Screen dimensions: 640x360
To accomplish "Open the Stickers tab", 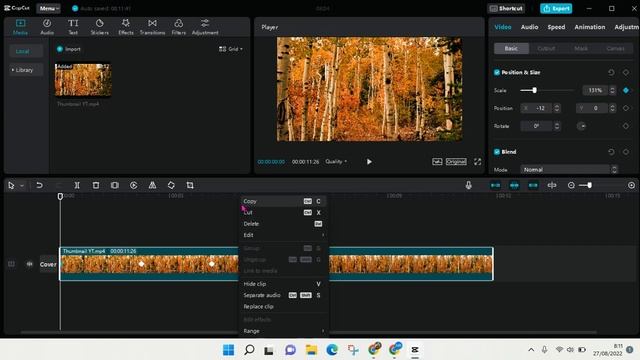I will point(100,27).
